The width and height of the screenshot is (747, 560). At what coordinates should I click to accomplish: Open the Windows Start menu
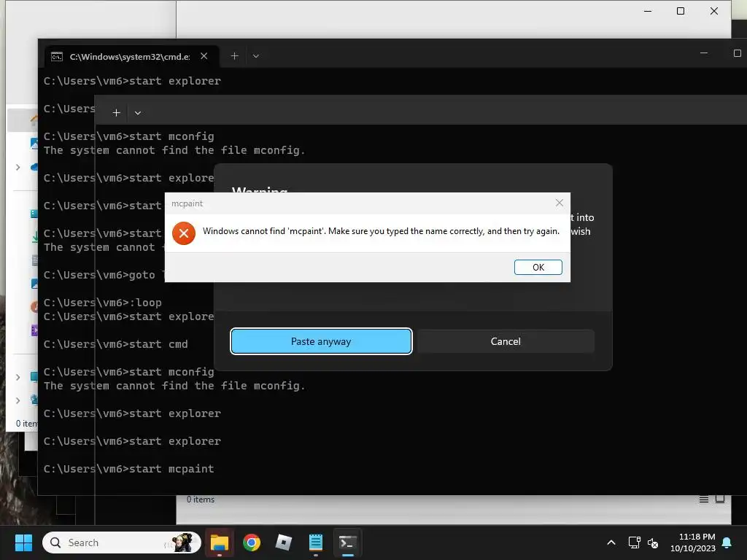[23, 542]
